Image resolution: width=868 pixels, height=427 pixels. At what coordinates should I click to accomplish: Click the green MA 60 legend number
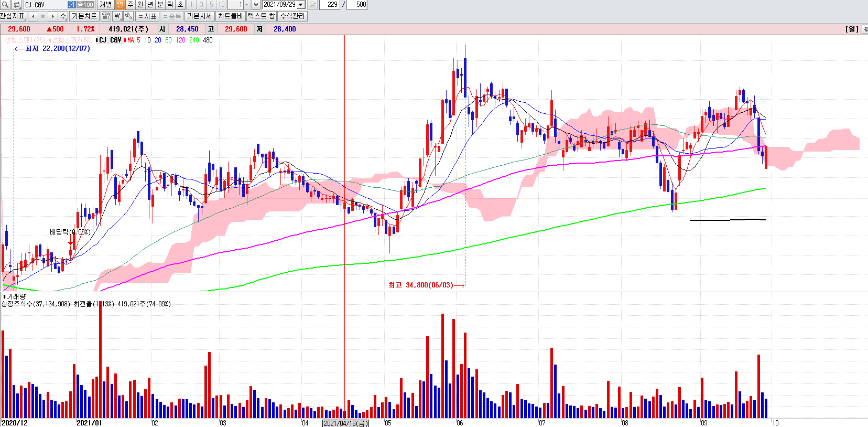click(x=168, y=40)
